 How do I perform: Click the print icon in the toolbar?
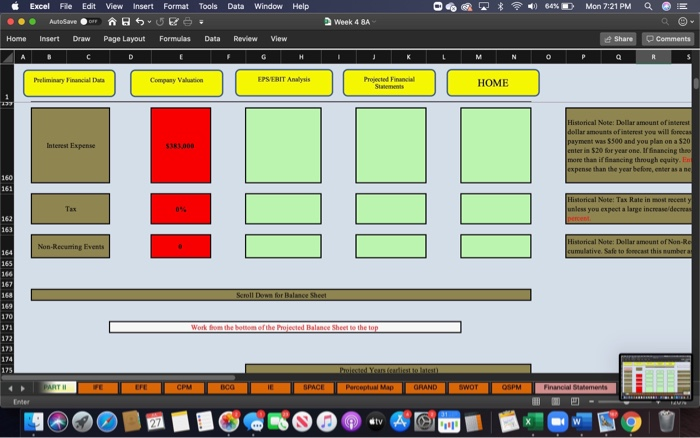188,21
